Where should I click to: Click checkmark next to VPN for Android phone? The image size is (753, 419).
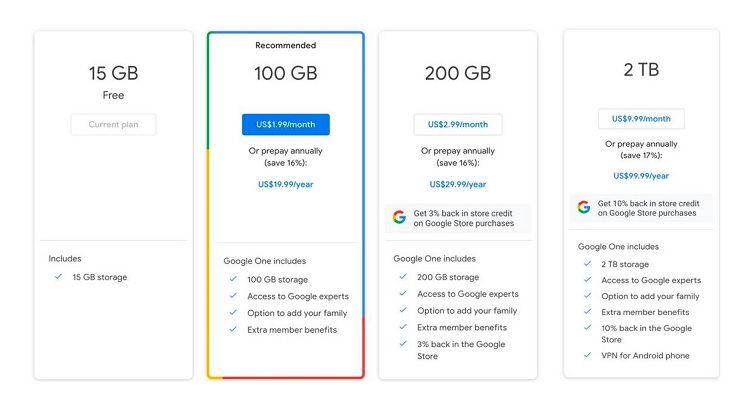[587, 355]
